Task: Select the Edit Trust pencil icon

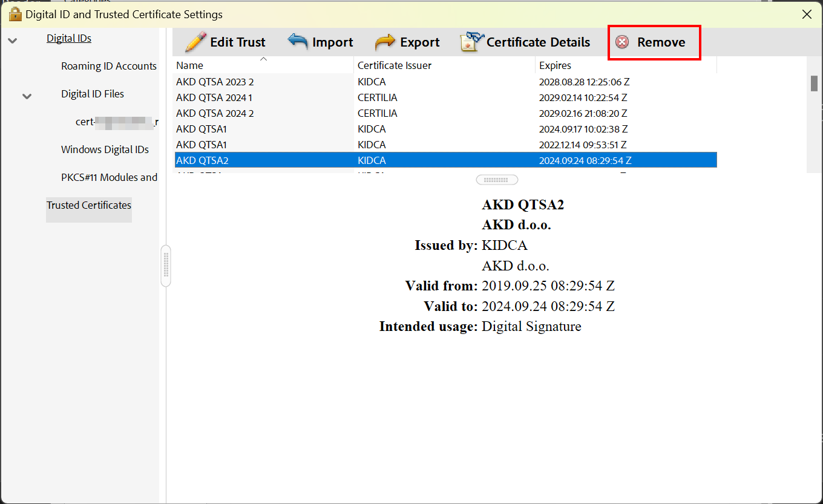Action: (195, 42)
